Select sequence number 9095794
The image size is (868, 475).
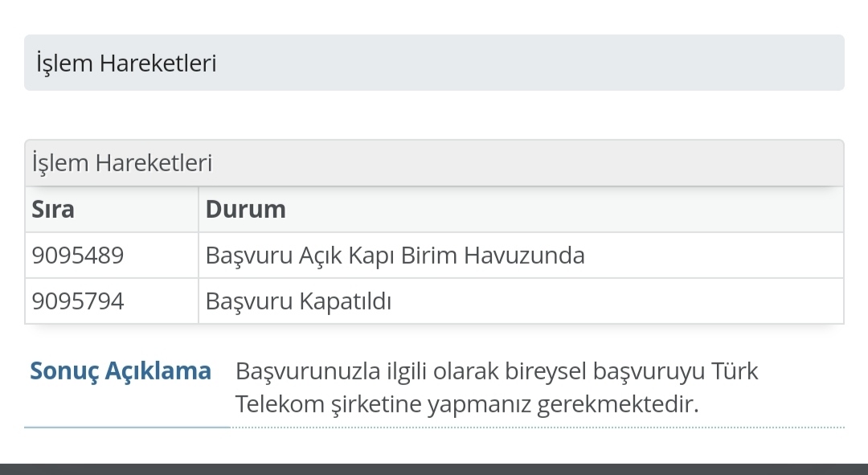(x=77, y=301)
